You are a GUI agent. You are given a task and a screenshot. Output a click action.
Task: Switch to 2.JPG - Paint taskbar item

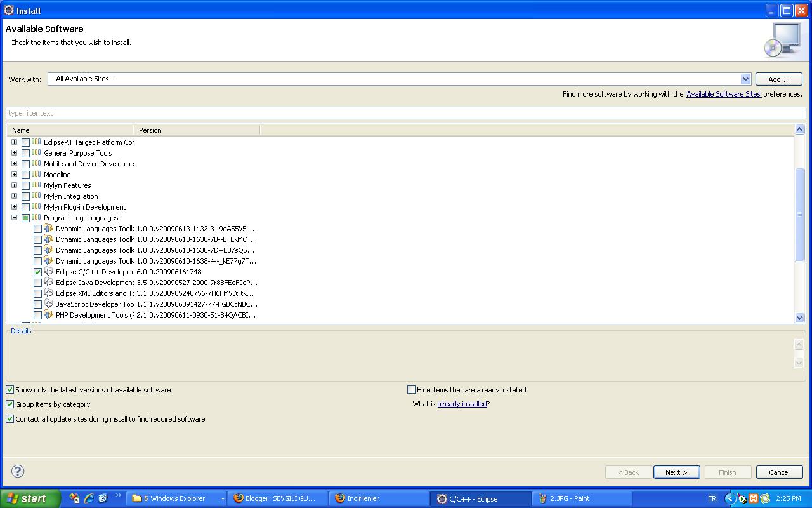[582, 498]
